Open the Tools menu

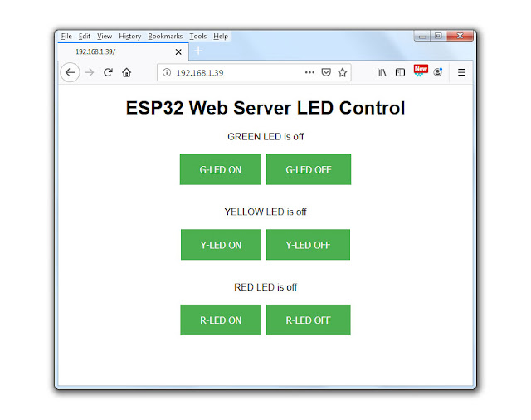[x=197, y=36]
